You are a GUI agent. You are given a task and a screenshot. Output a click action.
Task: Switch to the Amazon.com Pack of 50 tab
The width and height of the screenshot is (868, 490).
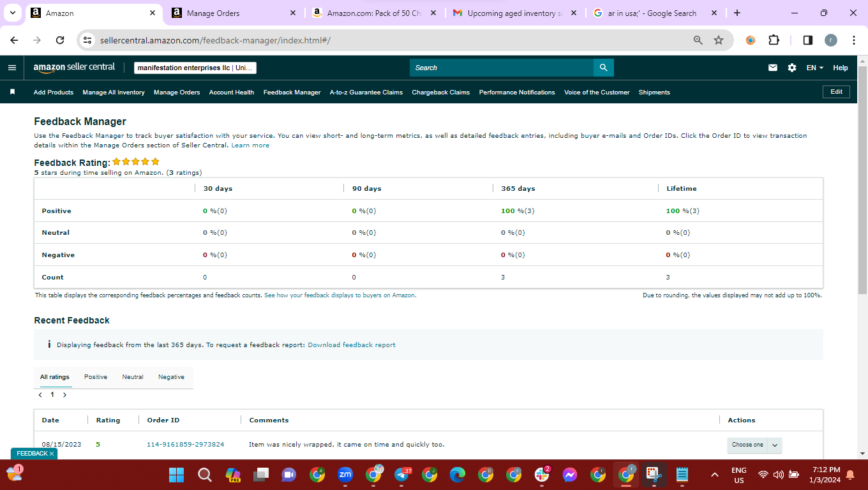point(375,13)
